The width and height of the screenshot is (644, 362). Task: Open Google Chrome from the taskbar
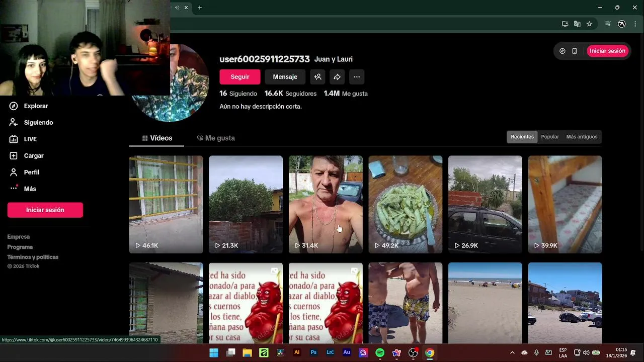430,353
